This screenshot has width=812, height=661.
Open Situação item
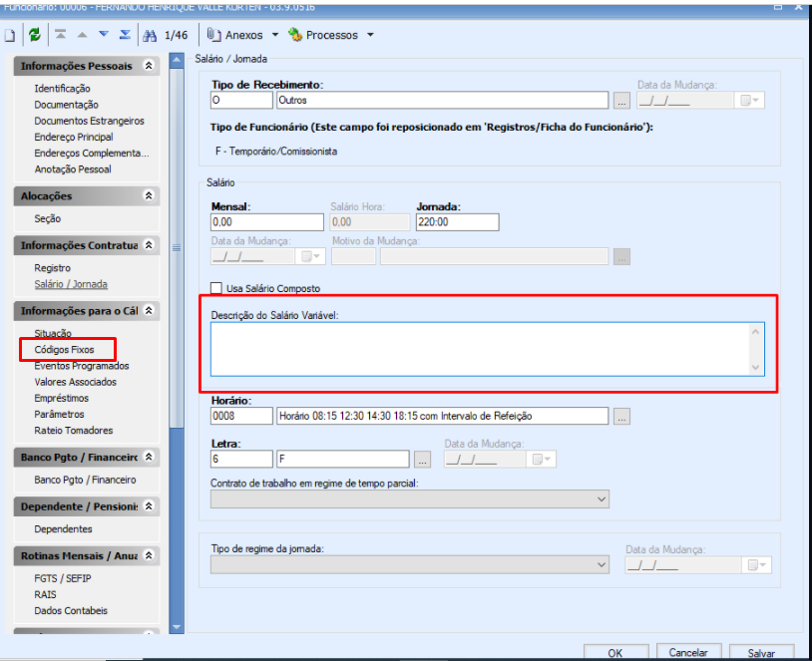[53, 333]
